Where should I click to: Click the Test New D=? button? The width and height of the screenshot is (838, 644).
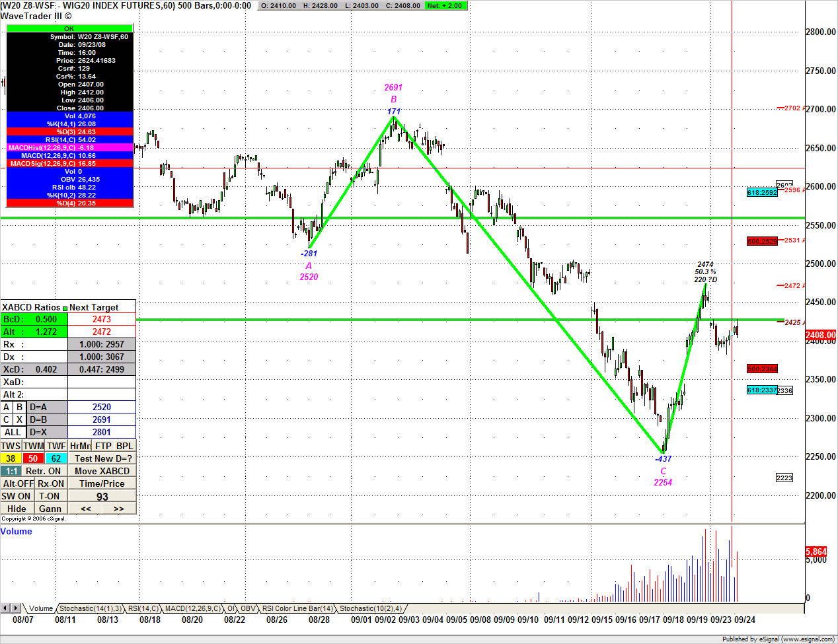(102, 458)
